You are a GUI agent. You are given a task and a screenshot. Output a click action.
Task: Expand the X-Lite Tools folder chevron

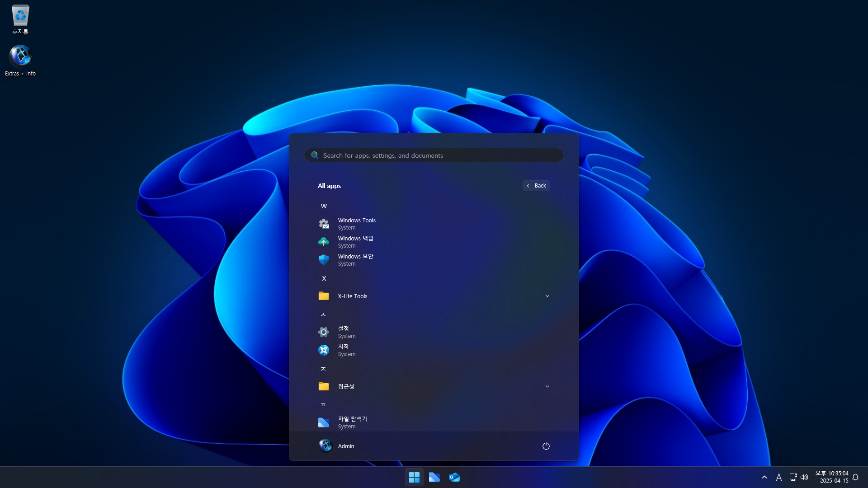pyautogui.click(x=547, y=296)
